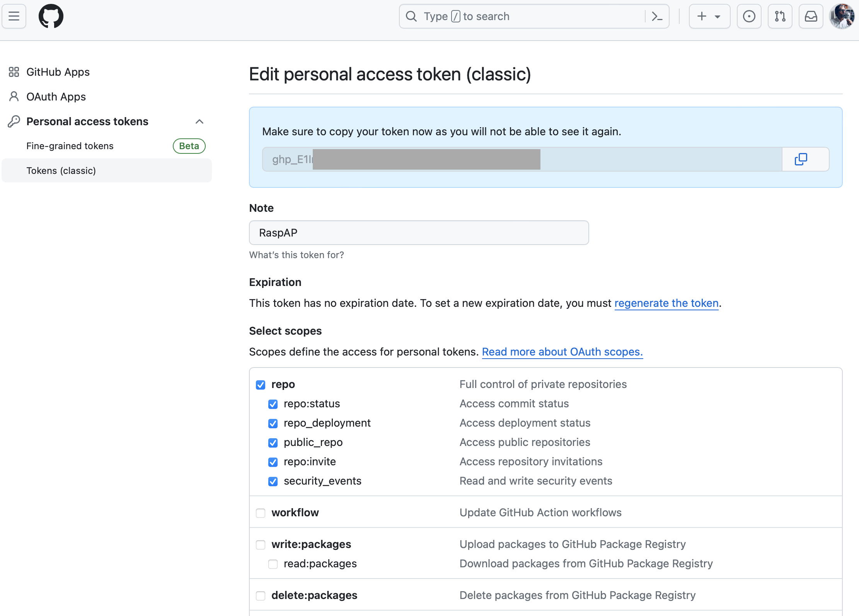Click the Beta badge label
859x616 pixels.
pyautogui.click(x=189, y=146)
